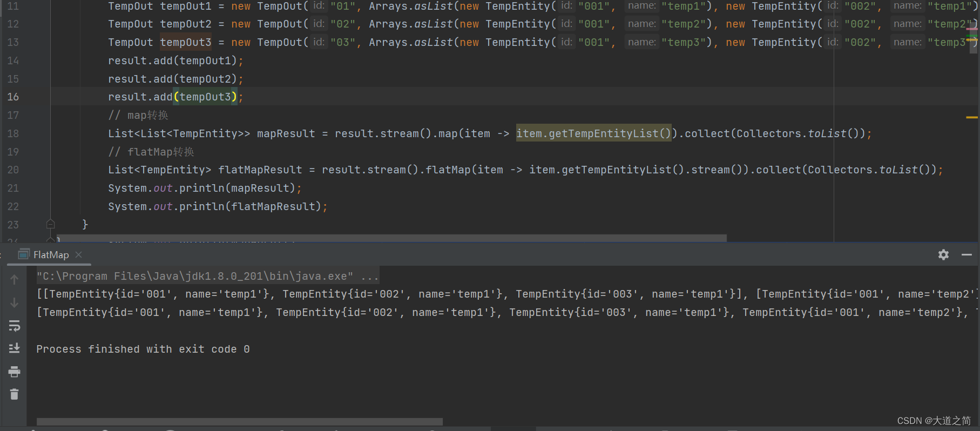The width and height of the screenshot is (980, 431).
Task: Click line number 18 in the gutter
Action: 13,133
